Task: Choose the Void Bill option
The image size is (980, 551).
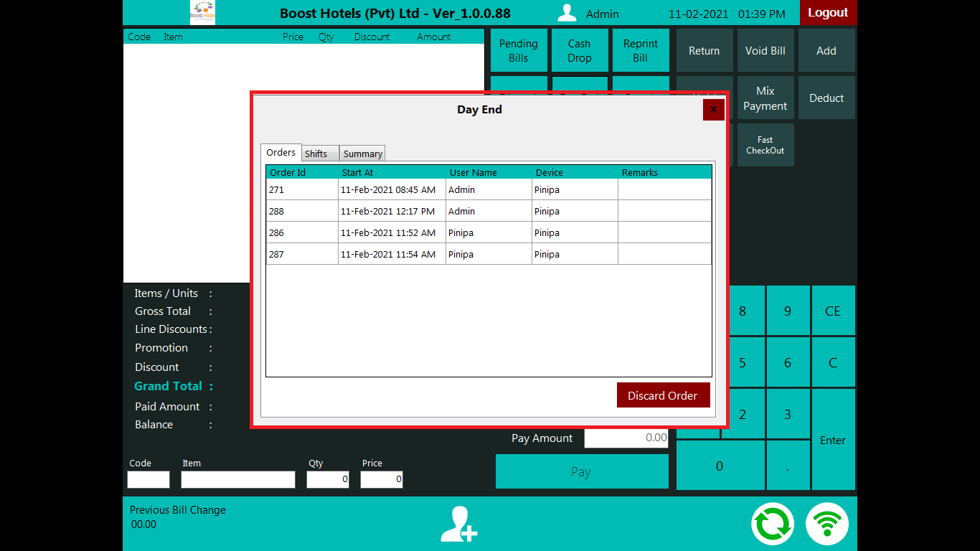Action: tap(765, 51)
